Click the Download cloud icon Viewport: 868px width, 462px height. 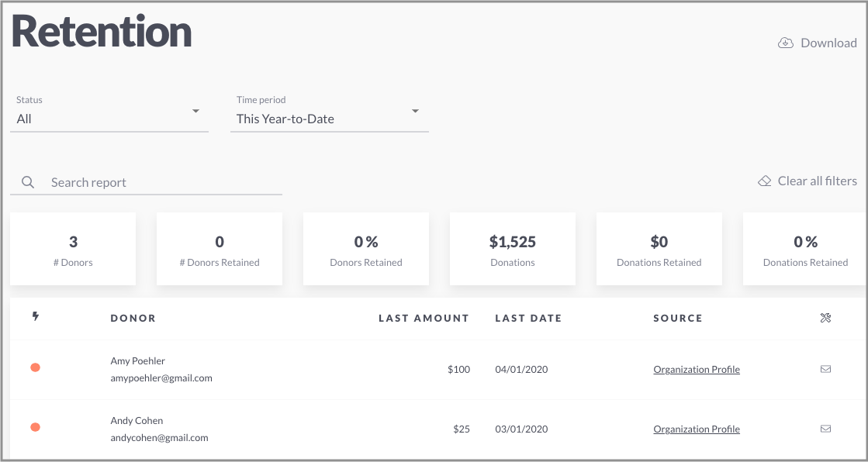click(786, 43)
